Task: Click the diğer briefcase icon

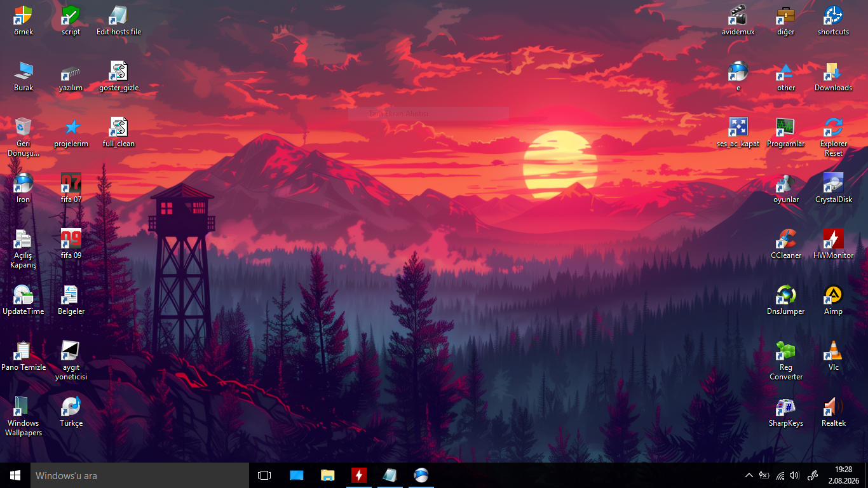Action: pyautogui.click(x=786, y=20)
